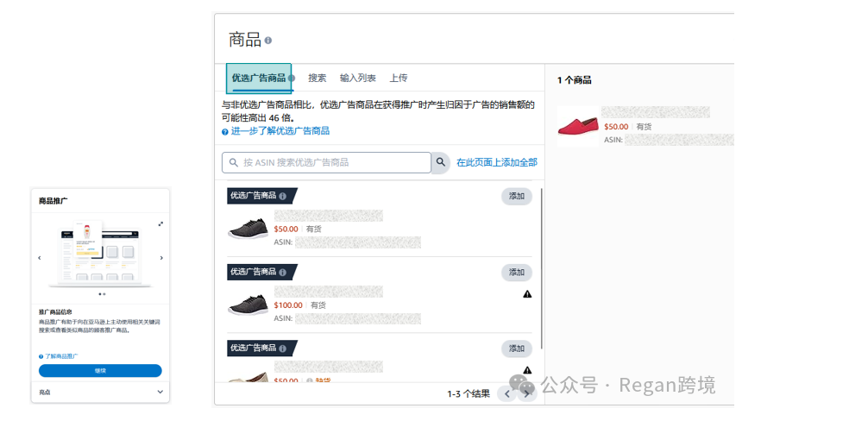Expand the 亮点 section

(x=160, y=392)
